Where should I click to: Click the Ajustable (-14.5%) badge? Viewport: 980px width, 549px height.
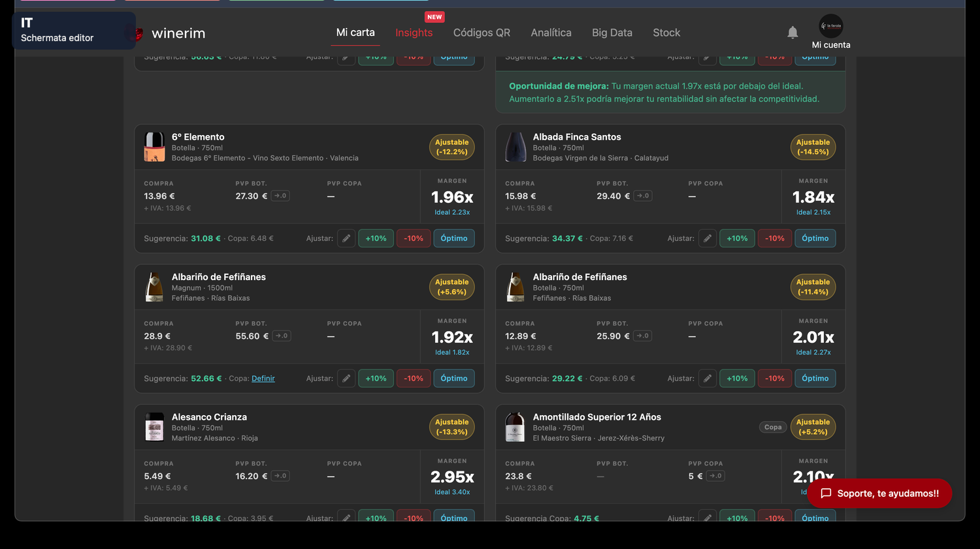[813, 147]
